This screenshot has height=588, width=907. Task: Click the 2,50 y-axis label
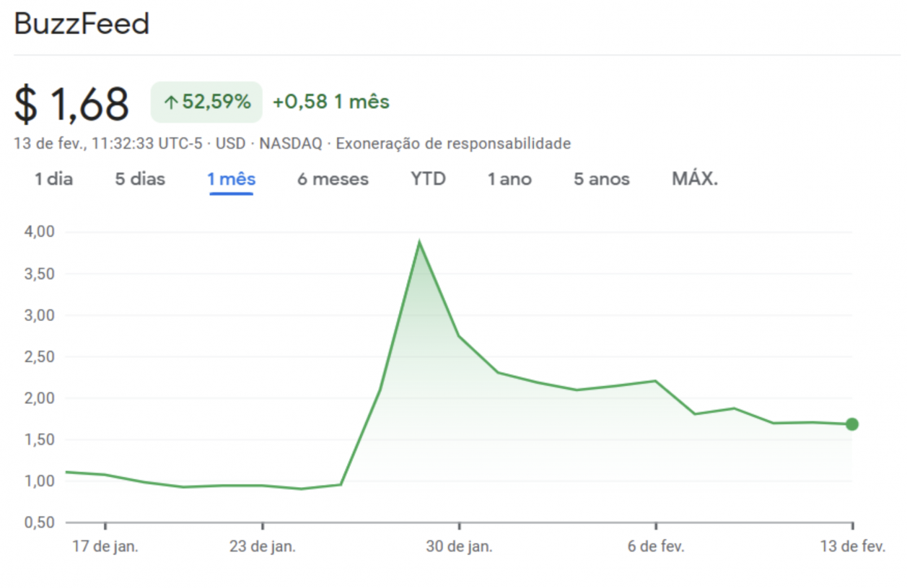[x=40, y=356]
